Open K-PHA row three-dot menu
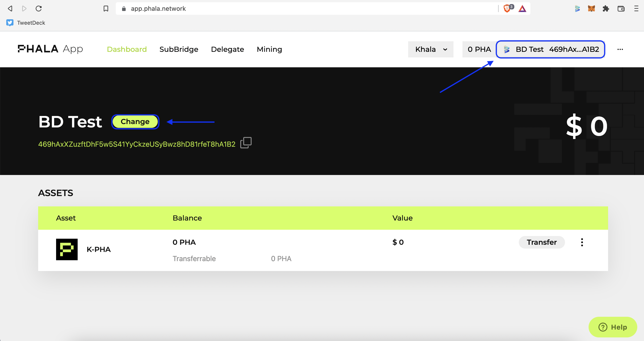Image resolution: width=644 pixels, height=341 pixels. [x=582, y=242]
